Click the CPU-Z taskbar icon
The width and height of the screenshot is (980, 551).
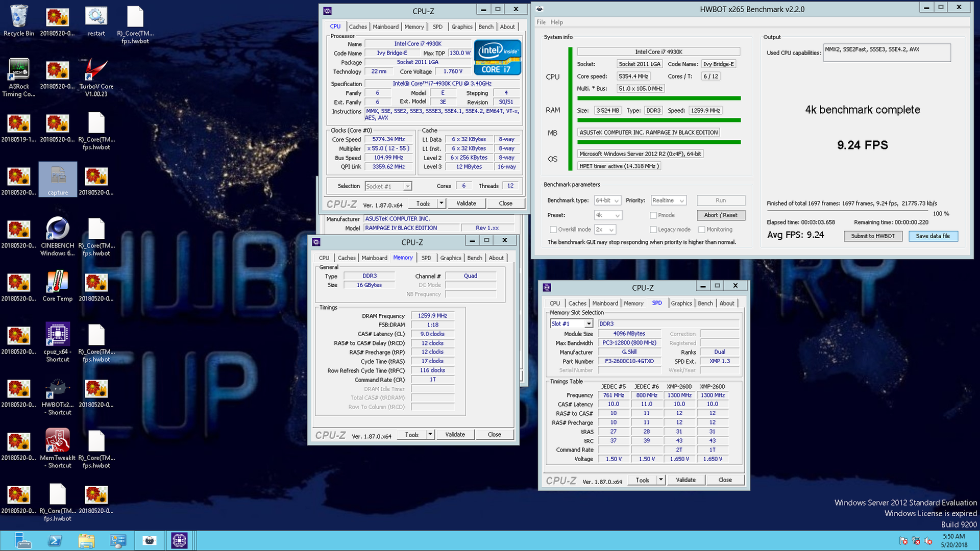(x=180, y=540)
